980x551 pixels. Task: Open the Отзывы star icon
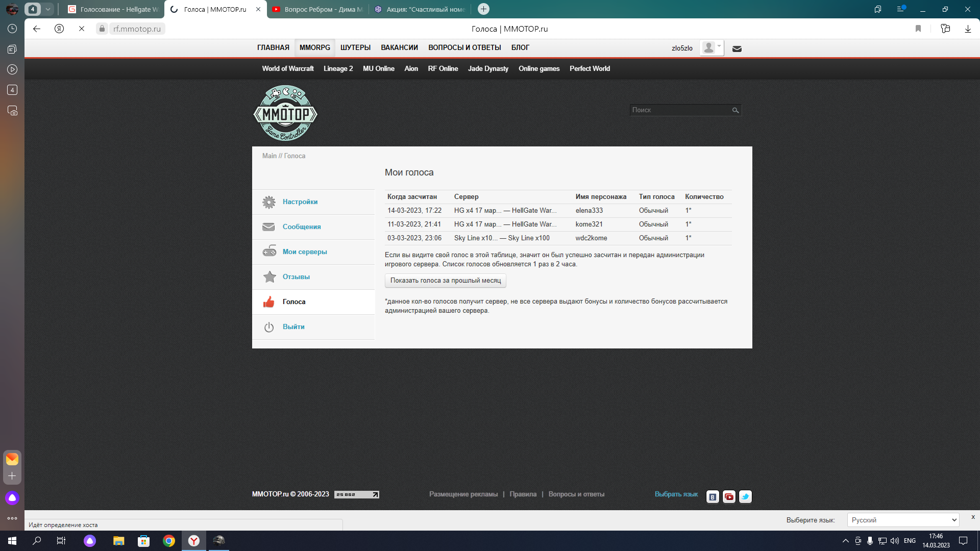pos(269,277)
